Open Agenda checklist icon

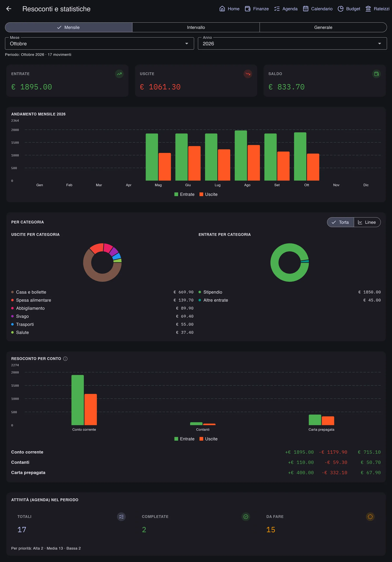(x=277, y=9)
